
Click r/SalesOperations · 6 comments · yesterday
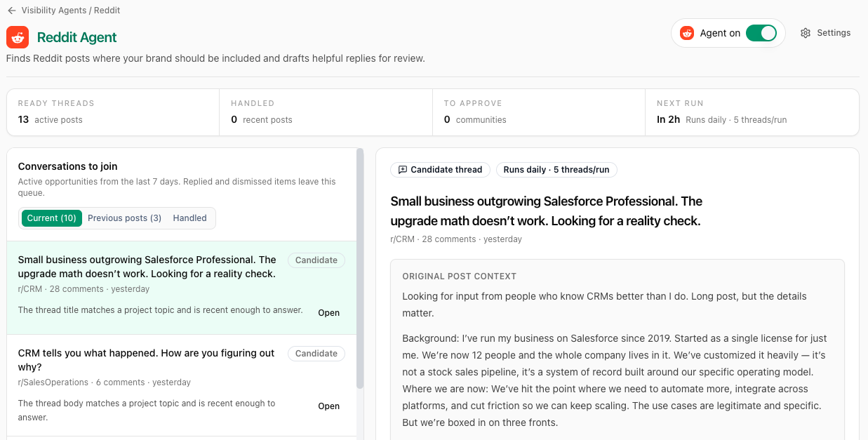[x=105, y=382]
